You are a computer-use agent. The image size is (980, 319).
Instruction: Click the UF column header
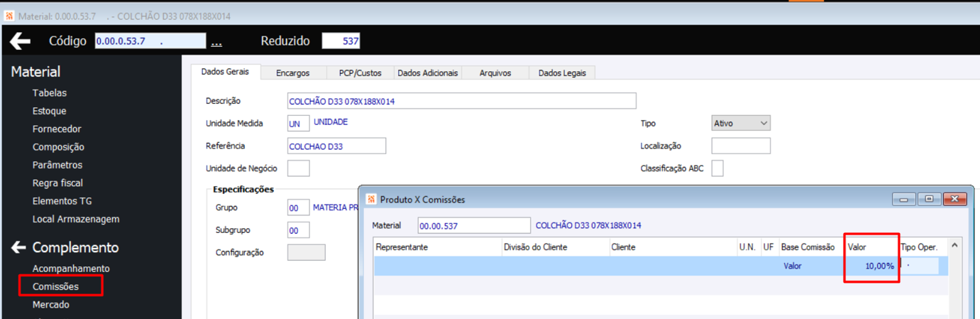769,247
